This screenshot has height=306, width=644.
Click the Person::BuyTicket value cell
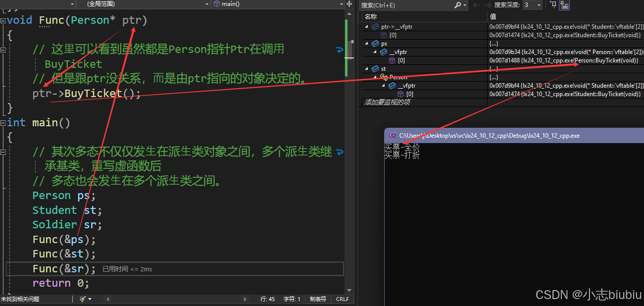566,60
